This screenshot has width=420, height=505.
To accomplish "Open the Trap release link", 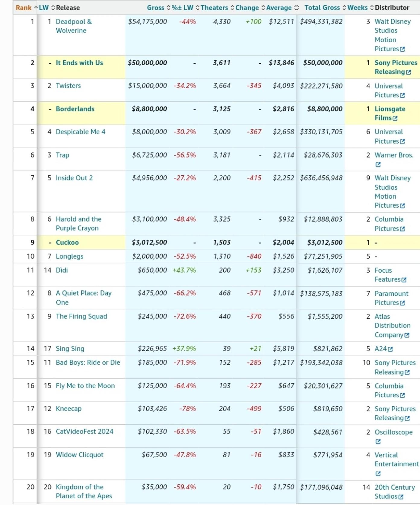I will point(62,155).
